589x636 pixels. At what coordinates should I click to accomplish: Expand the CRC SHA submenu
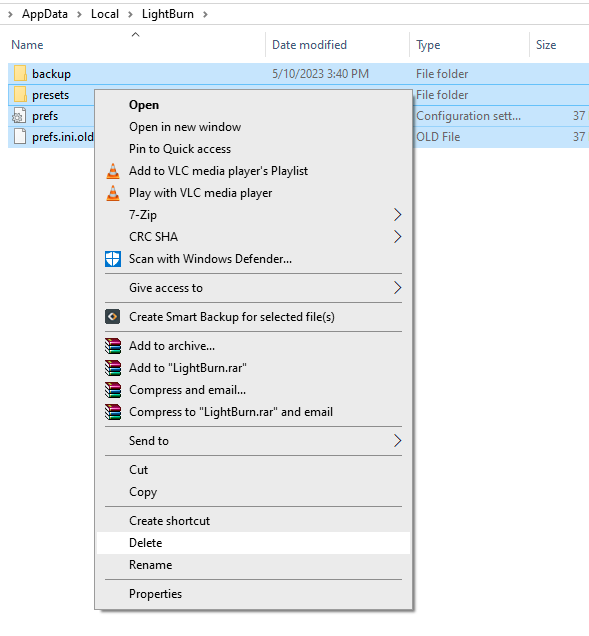[398, 237]
